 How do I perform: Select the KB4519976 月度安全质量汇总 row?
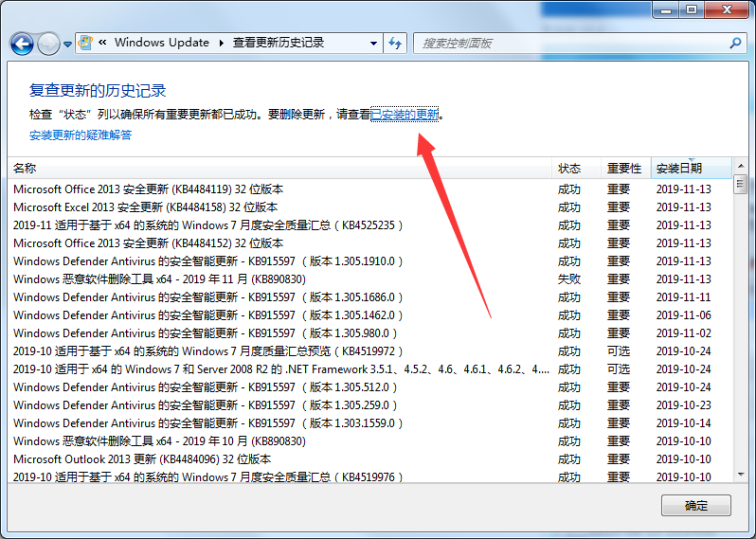pyautogui.click(x=369, y=476)
